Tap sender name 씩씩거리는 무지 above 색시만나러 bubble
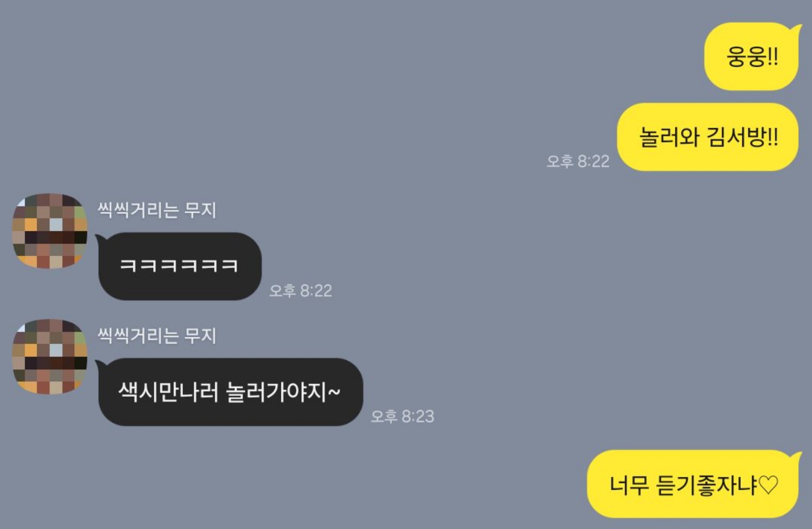 [x=157, y=336]
